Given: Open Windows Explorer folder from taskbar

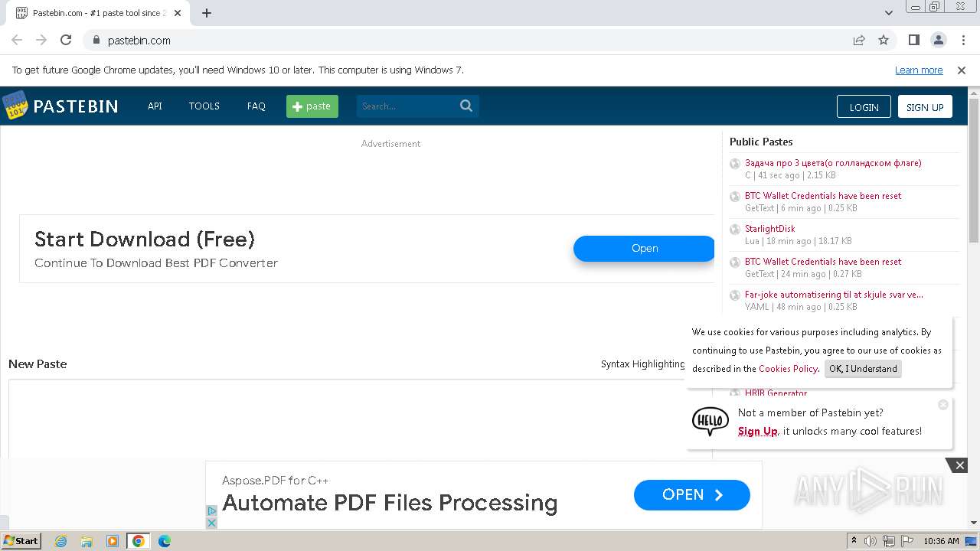Looking at the screenshot, I should [87, 541].
